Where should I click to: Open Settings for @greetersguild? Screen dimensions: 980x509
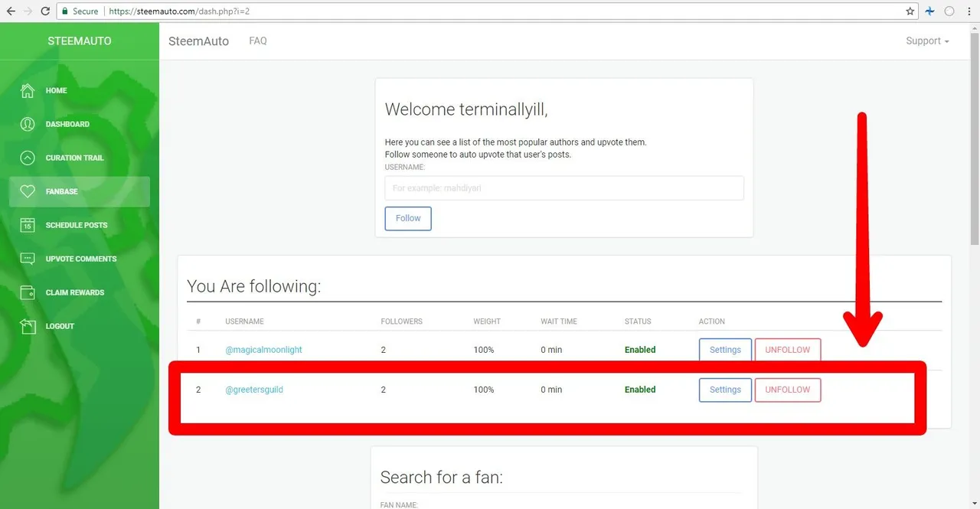725,390
